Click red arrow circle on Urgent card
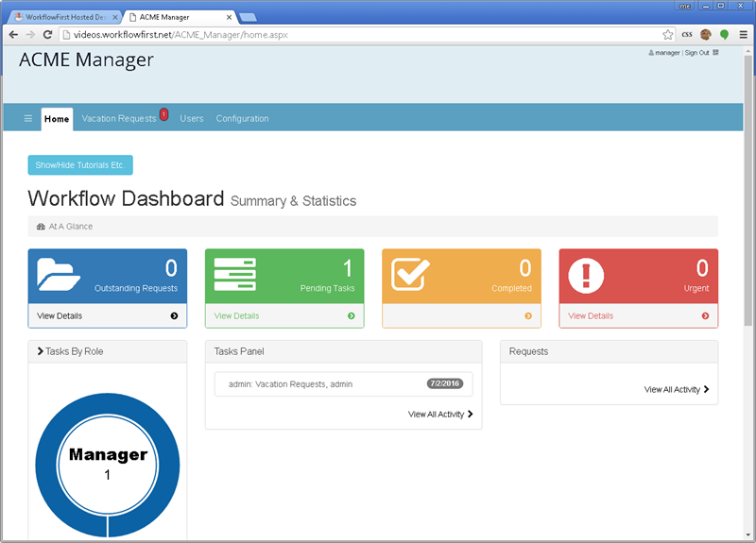This screenshot has width=756, height=543. click(x=705, y=316)
